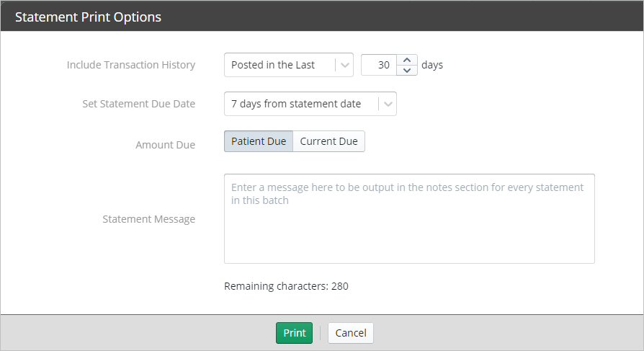644x351 pixels.
Task: Click the "Amount Due" label
Action: (x=165, y=145)
